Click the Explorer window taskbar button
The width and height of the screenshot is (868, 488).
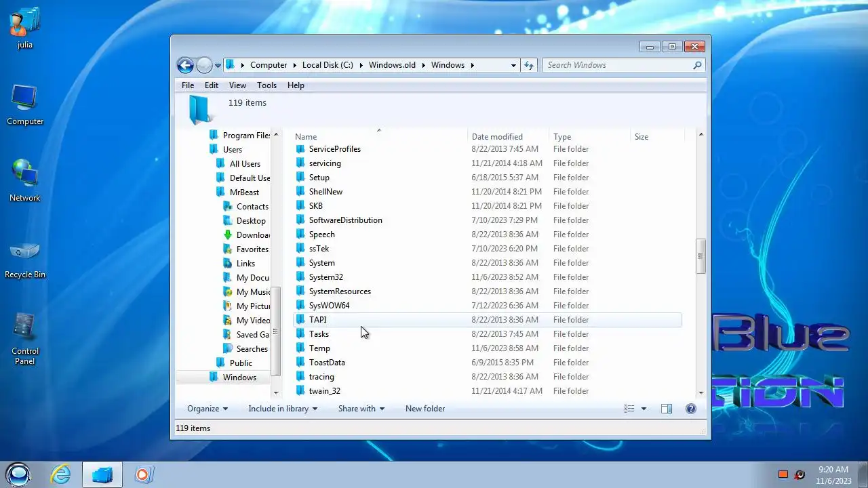click(x=102, y=474)
